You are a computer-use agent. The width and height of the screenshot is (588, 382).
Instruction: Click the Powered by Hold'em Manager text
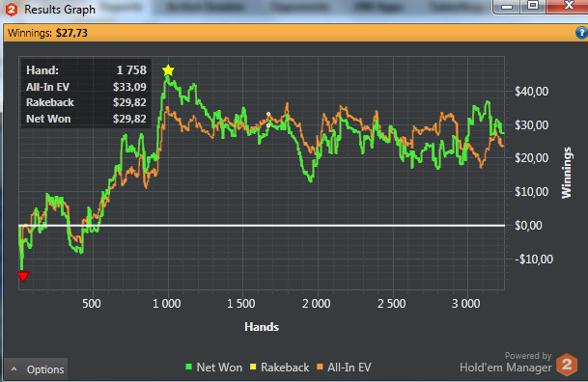[x=506, y=362]
